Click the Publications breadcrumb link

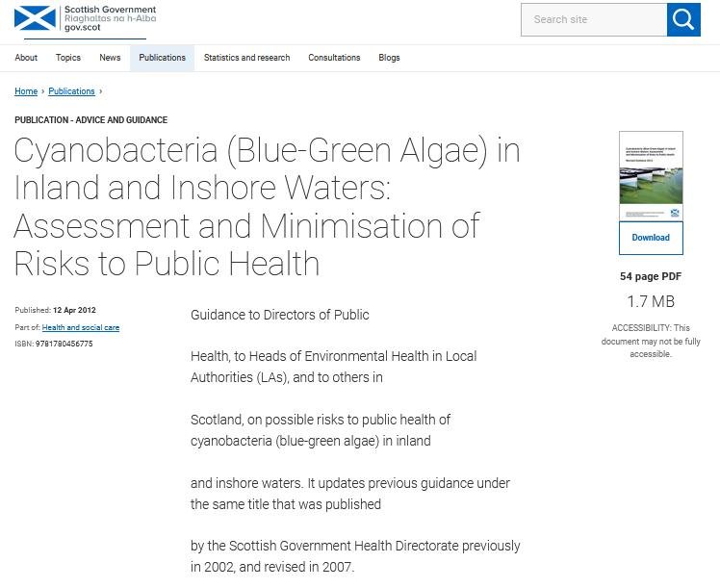(71, 91)
